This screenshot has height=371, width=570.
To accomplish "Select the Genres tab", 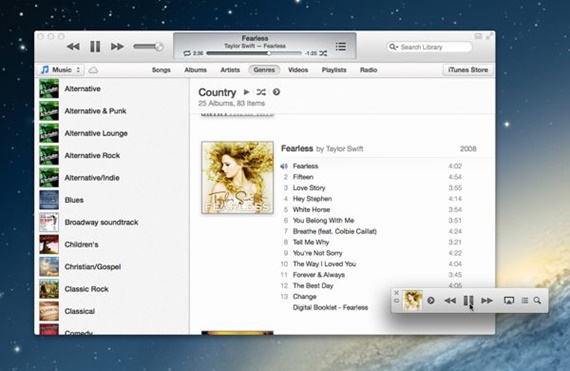I will point(264,70).
